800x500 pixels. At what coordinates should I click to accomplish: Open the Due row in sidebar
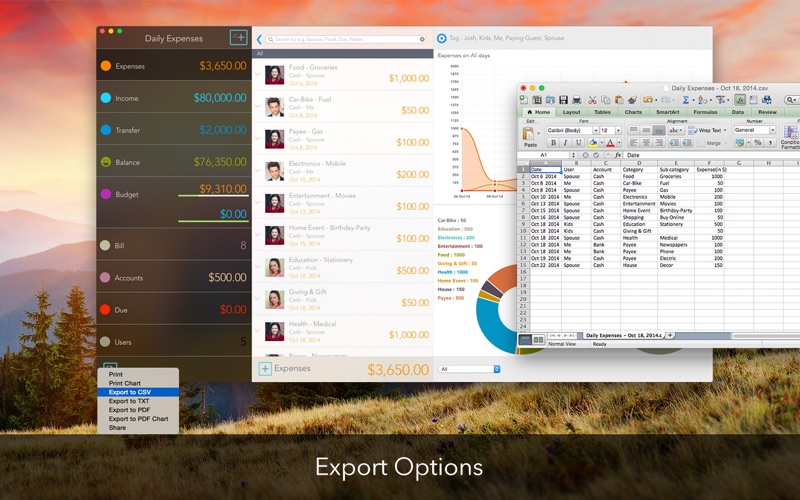pos(173,310)
